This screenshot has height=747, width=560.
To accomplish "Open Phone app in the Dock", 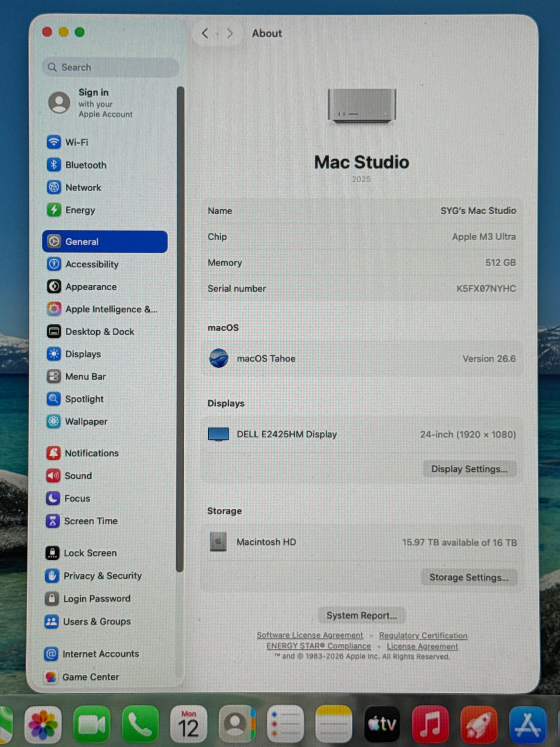I will click(140, 724).
